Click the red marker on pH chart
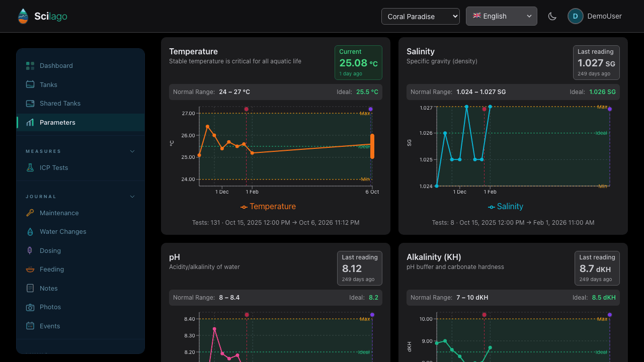644x362 pixels. click(247, 315)
